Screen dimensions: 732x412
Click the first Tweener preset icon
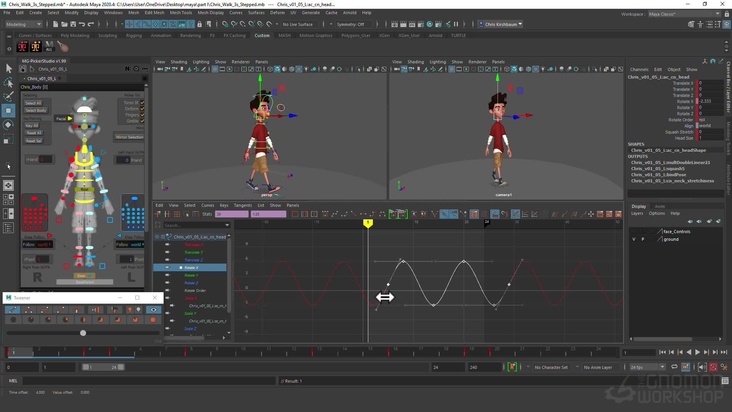click(13, 310)
